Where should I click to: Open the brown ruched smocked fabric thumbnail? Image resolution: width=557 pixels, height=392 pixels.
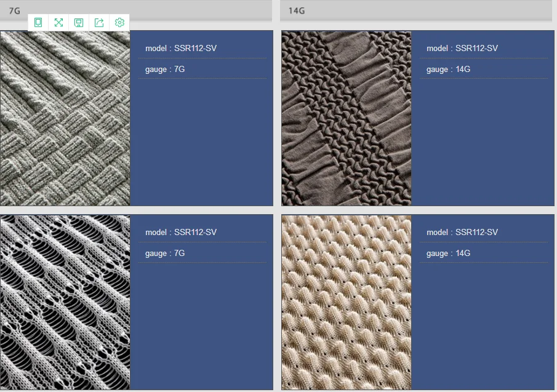[x=347, y=118]
